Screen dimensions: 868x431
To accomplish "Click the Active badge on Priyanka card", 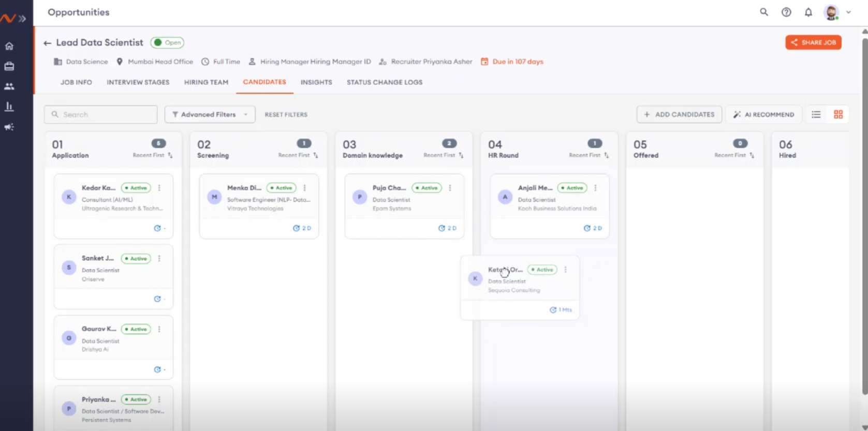I will point(136,399).
